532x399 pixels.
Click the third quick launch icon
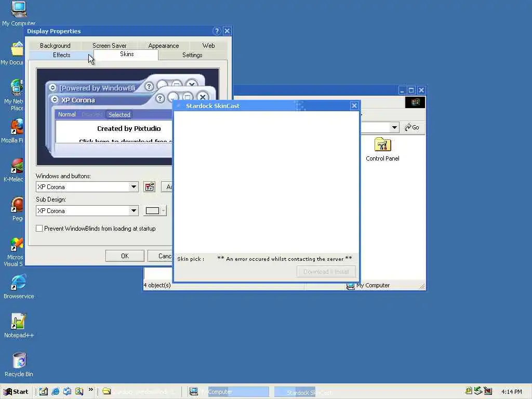coord(67,391)
